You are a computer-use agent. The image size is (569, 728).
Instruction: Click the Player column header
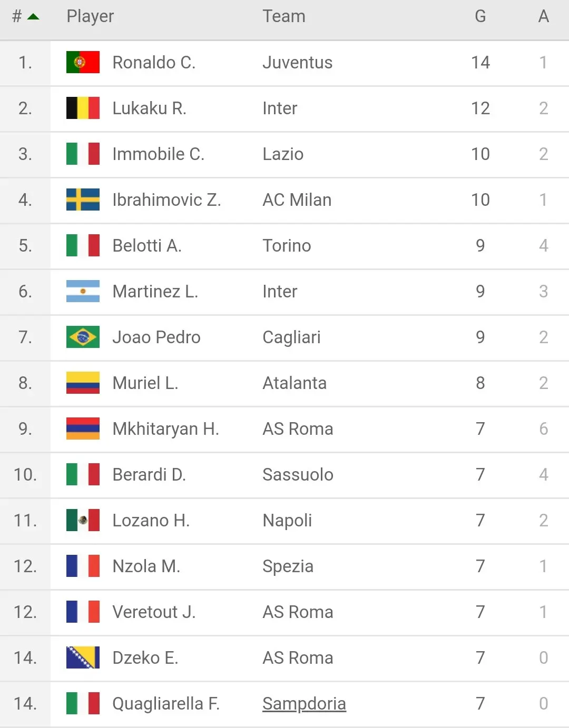(x=90, y=16)
